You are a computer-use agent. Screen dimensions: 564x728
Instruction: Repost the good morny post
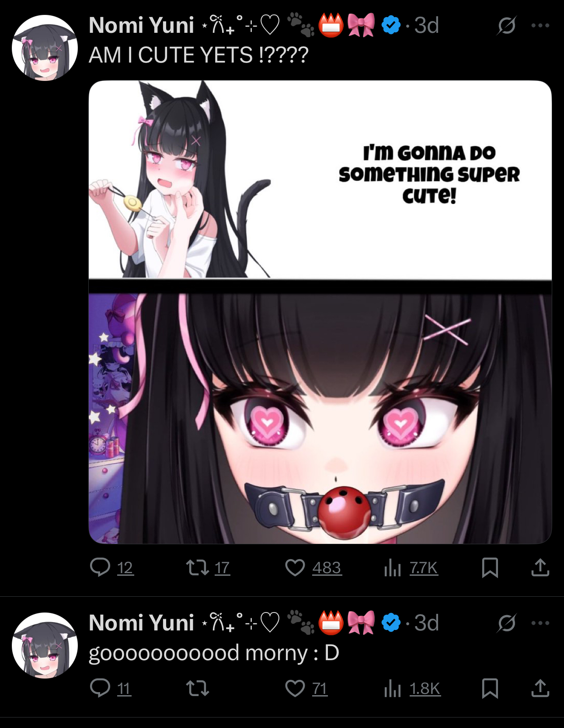[198, 688]
